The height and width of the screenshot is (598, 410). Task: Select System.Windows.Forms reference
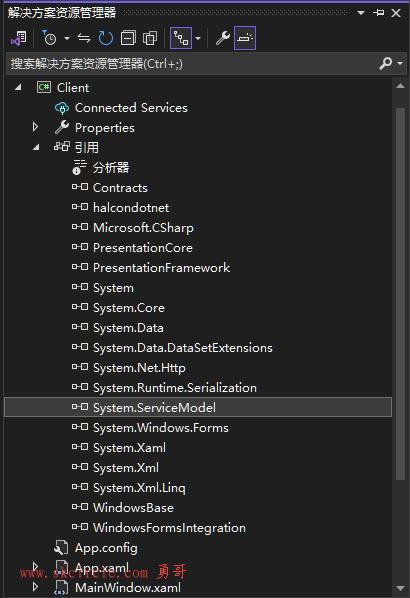click(x=161, y=428)
